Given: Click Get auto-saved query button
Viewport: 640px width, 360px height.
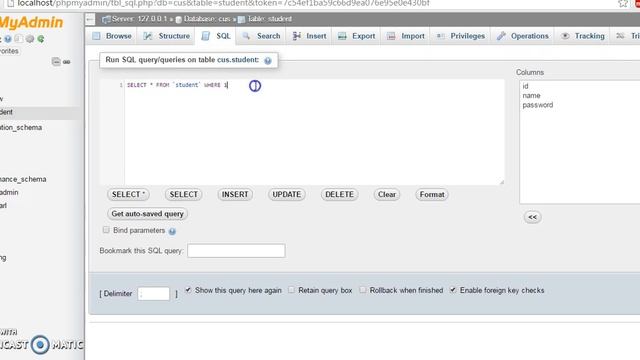Looking at the screenshot, I should pyautogui.click(x=147, y=213).
